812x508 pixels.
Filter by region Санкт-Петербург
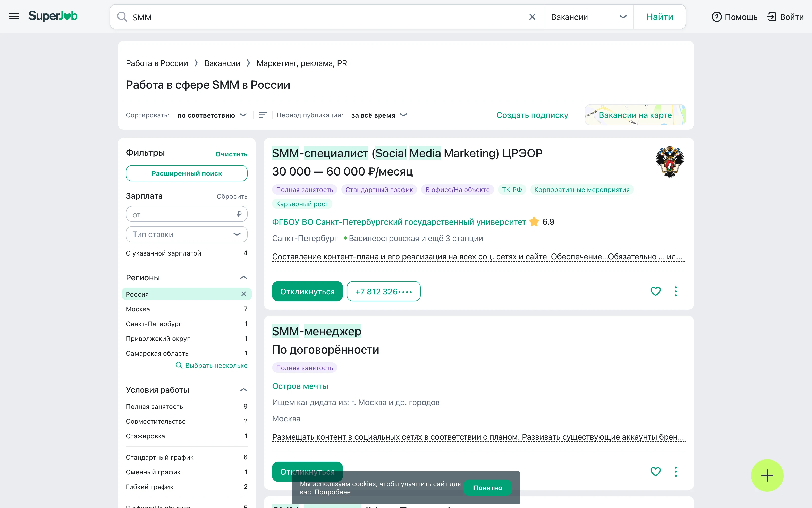pyautogui.click(x=187, y=324)
